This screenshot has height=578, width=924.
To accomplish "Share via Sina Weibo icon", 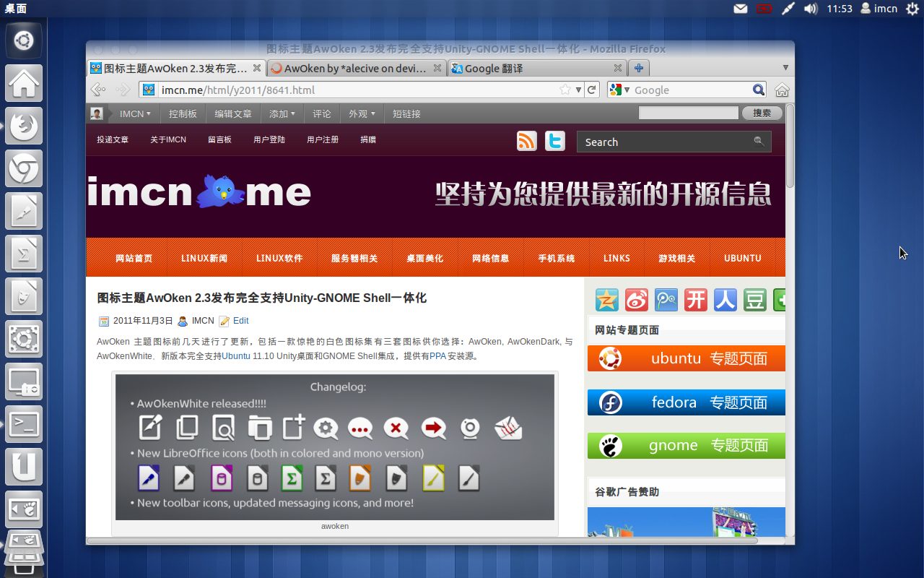I will [x=637, y=300].
